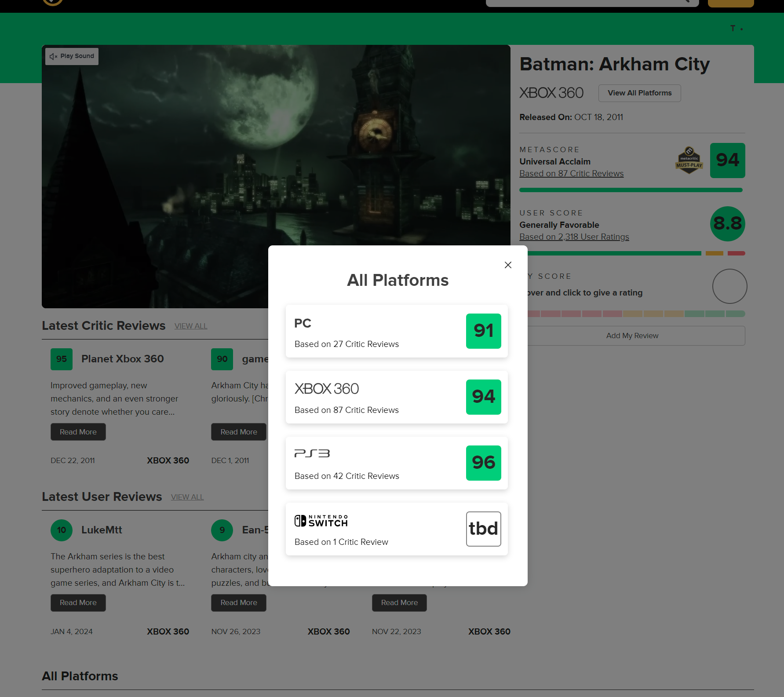View all Latest Critic Reviews
The height and width of the screenshot is (697, 784).
tap(191, 326)
